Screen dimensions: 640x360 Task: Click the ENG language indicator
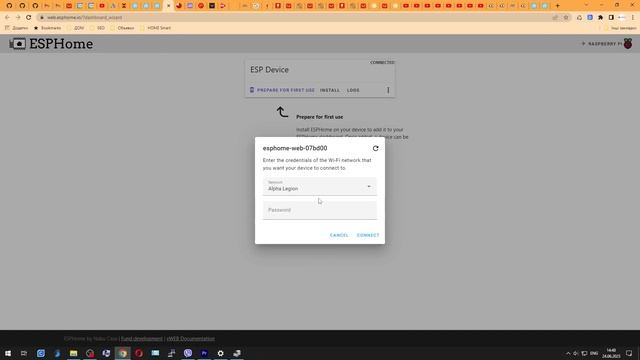click(x=594, y=353)
